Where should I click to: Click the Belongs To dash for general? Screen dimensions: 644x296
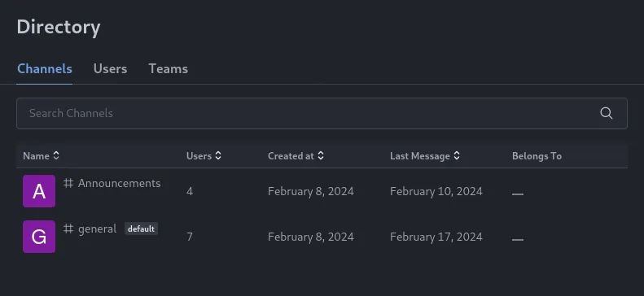click(x=518, y=239)
